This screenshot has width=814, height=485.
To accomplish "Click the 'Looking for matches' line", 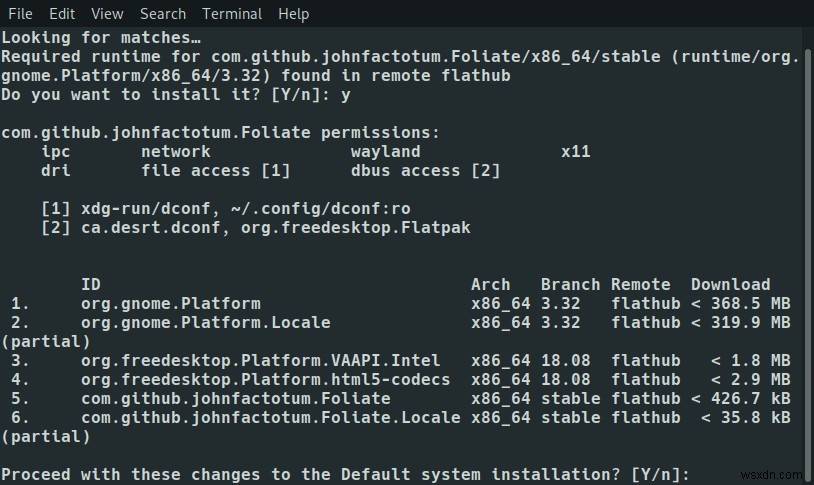I will tap(101, 38).
